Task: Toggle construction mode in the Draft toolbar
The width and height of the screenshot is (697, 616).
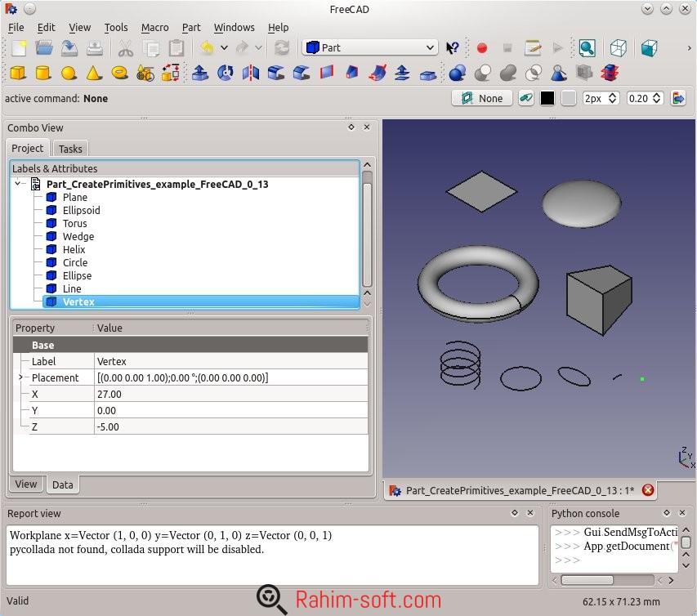Action: tap(525, 98)
